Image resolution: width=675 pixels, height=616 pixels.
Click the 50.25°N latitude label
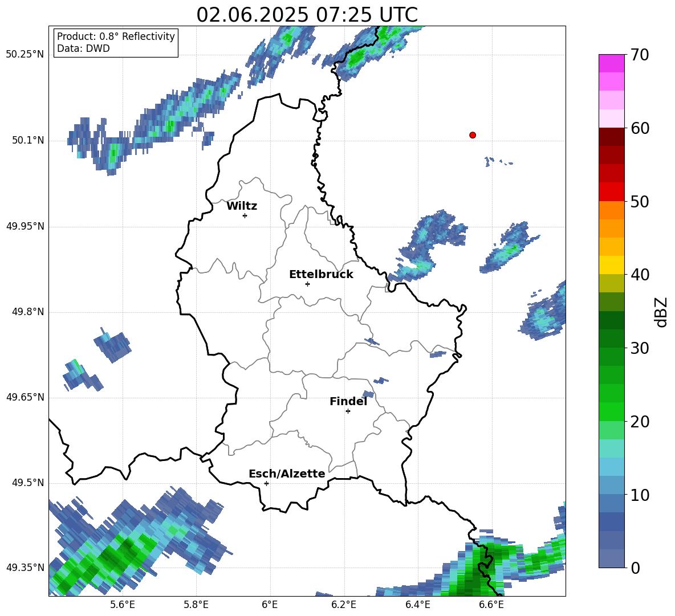pyautogui.click(x=25, y=55)
